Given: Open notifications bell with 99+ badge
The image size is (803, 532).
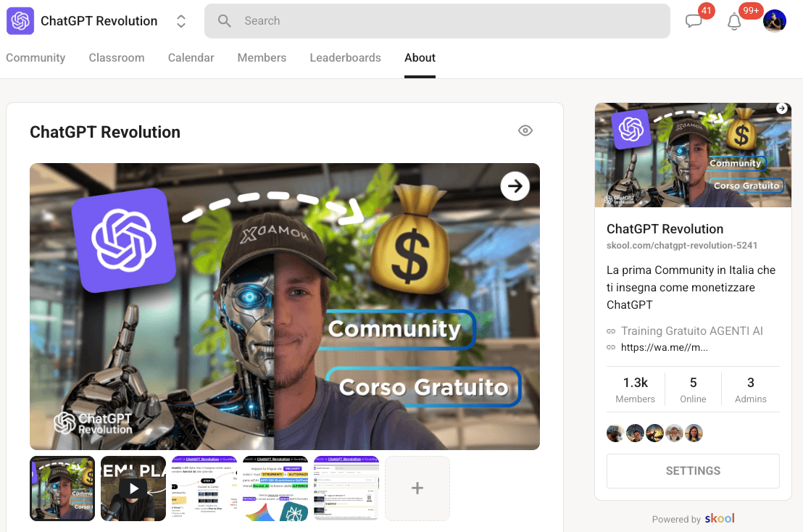Looking at the screenshot, I should pyautogui.click(x=734, y=22).
